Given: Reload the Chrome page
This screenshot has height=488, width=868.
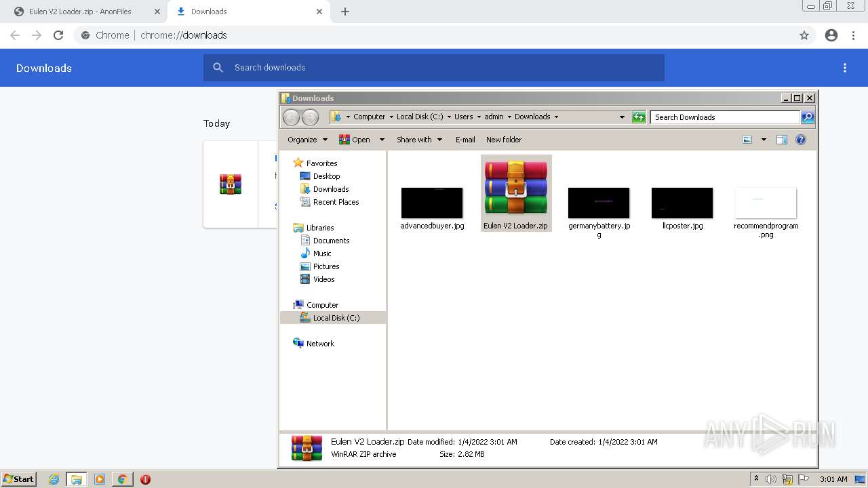Looking at the screenshot, I should pos(58,35).
